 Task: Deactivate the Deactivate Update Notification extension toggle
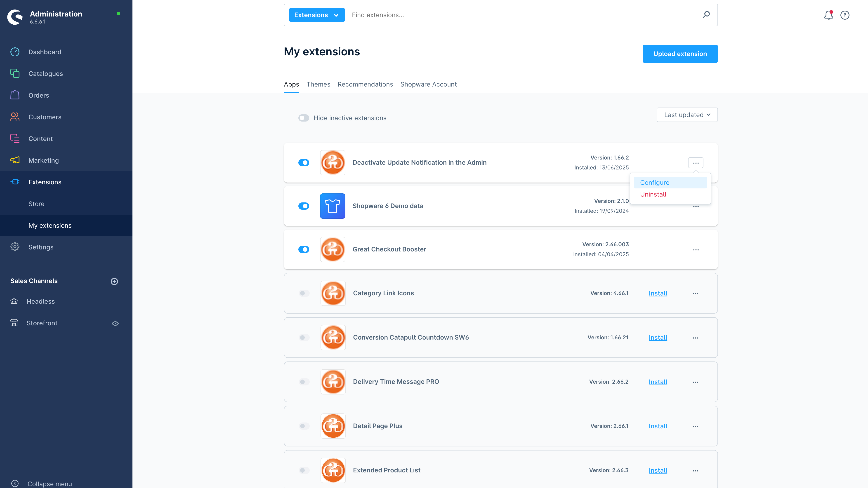304,163
